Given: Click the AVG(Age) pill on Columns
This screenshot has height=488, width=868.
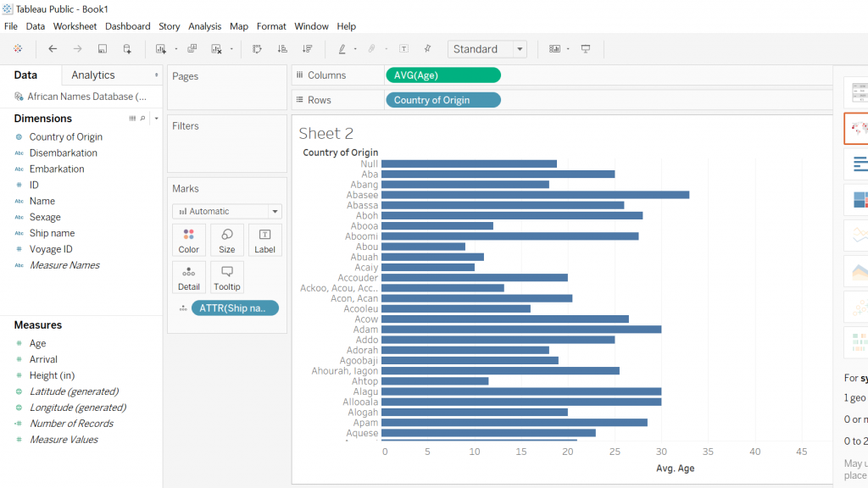Looking at the screenshot, I should click(x=442, y=75).
